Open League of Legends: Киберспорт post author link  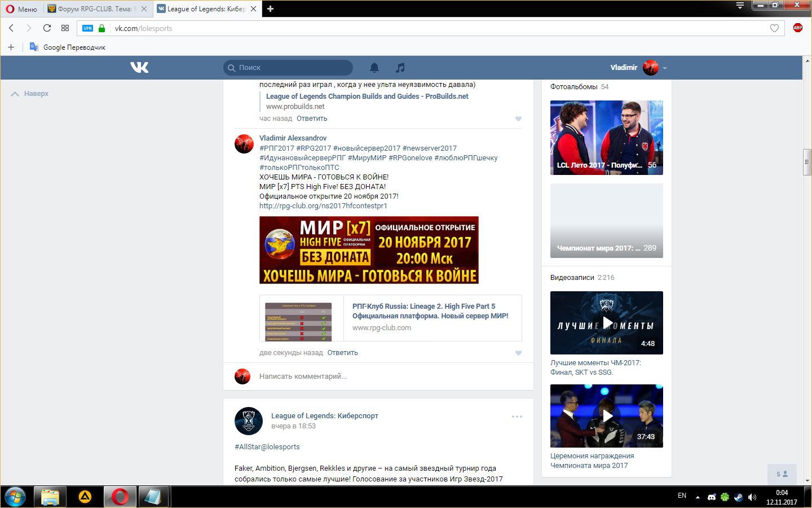(325, 416)
